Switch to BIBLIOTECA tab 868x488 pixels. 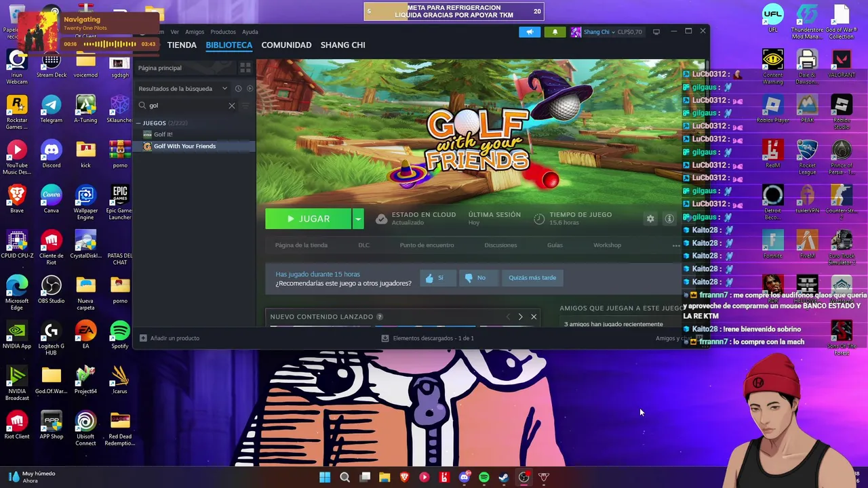(229, 45)
